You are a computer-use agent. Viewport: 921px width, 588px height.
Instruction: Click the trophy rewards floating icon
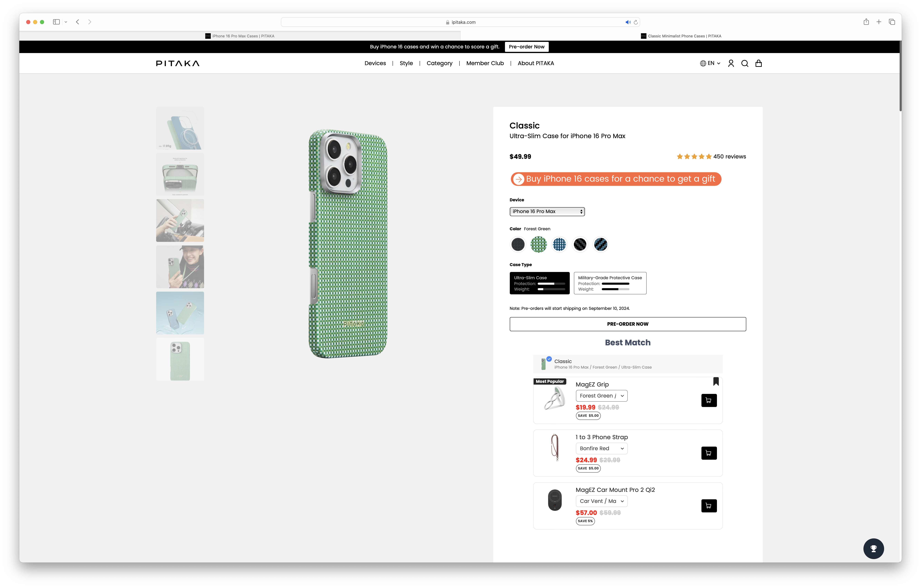pyautogui.click(x=873, y=549)
